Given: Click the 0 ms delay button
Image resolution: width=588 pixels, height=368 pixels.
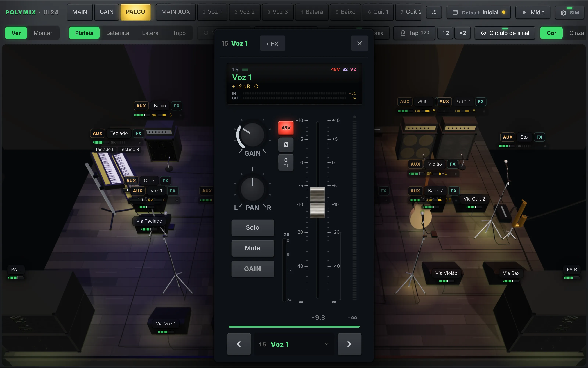Looking at the screenshot, I should [x=286, y=162].
